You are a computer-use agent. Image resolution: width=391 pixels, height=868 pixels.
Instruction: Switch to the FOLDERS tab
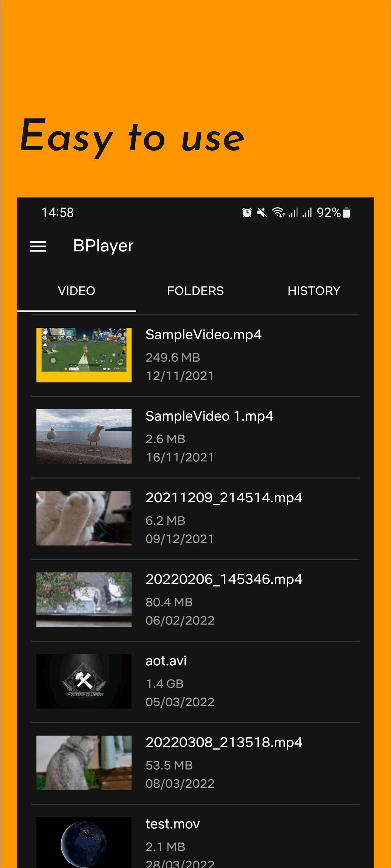click(x=195, y=291)
